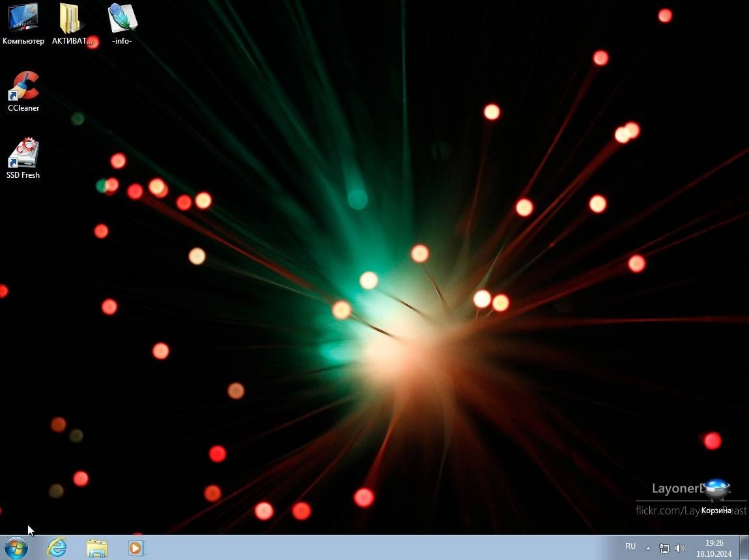749x560 pixels.
Task: Select the SSD Fresh shortcut
Action: 23,158
